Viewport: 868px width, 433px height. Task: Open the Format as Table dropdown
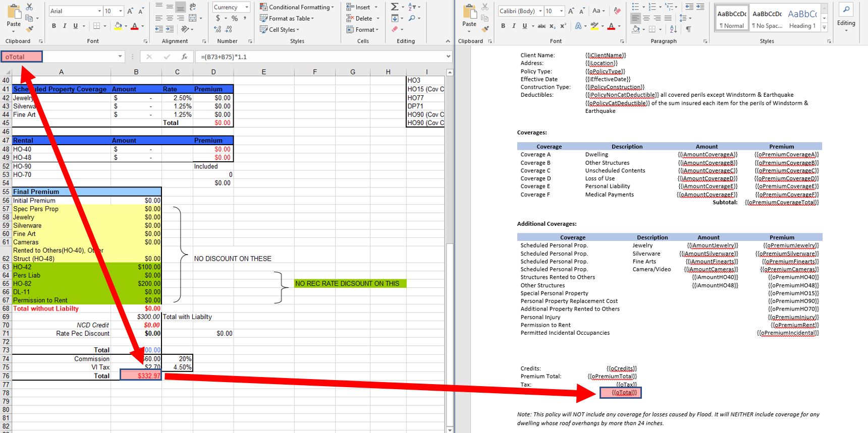(x=287, y=18)
